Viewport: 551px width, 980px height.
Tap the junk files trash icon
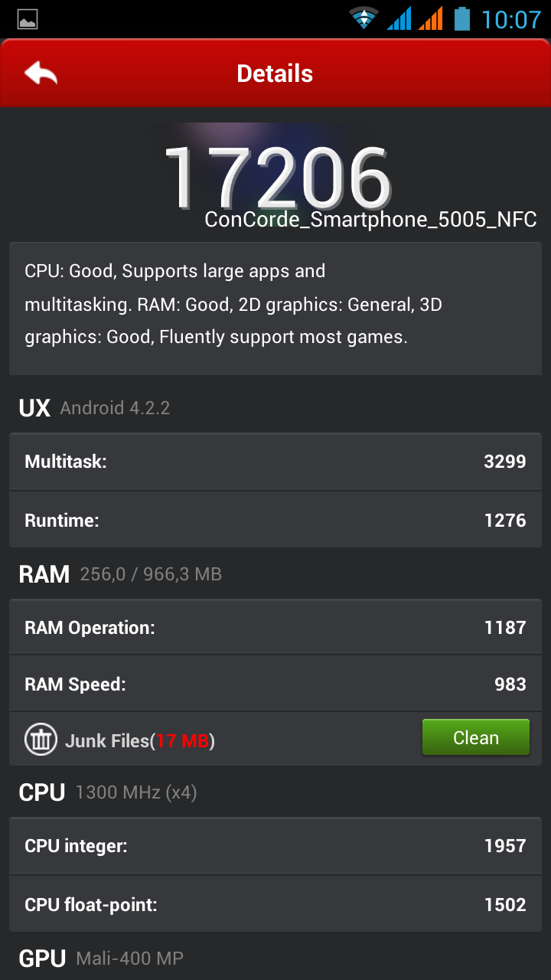41,740
